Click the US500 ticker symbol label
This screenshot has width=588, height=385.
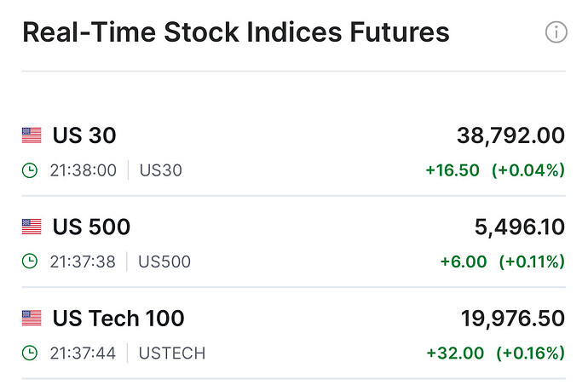coord(164,261)
